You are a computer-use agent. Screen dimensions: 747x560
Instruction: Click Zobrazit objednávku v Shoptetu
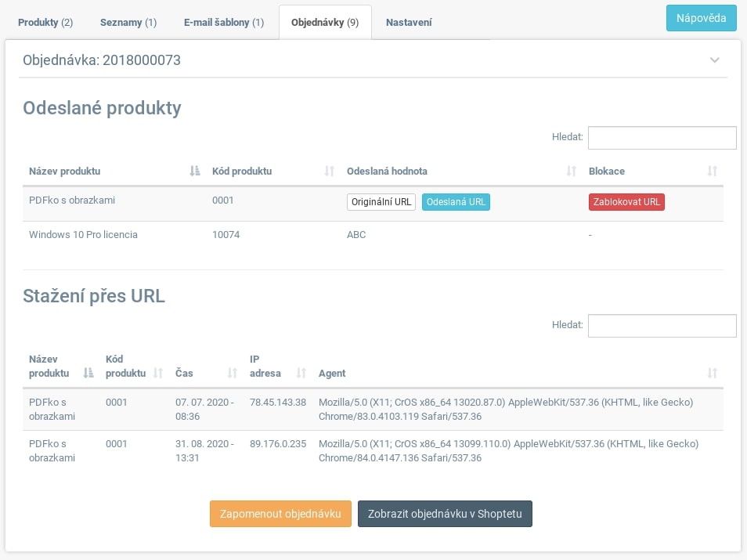(445, 514)
